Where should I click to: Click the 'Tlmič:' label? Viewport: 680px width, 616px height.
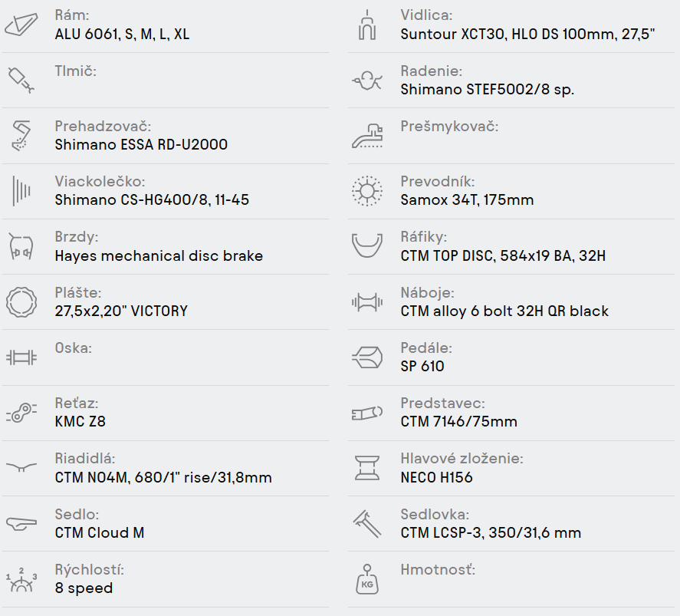75,71
